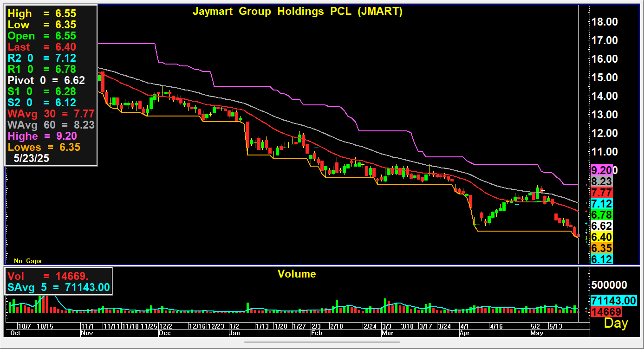Click the 11.00 price axis label
The image size is (644, 349).
tap(605, 152)
